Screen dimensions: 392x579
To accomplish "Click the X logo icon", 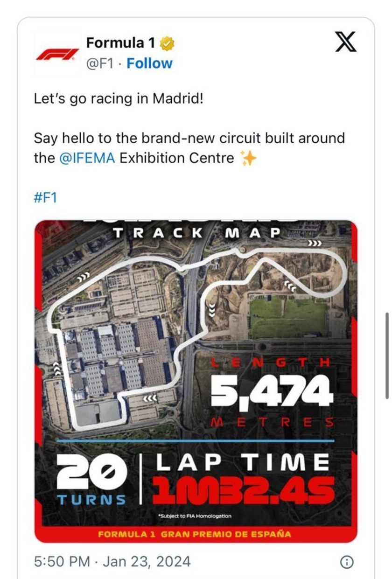I will (x=346, y=42).
